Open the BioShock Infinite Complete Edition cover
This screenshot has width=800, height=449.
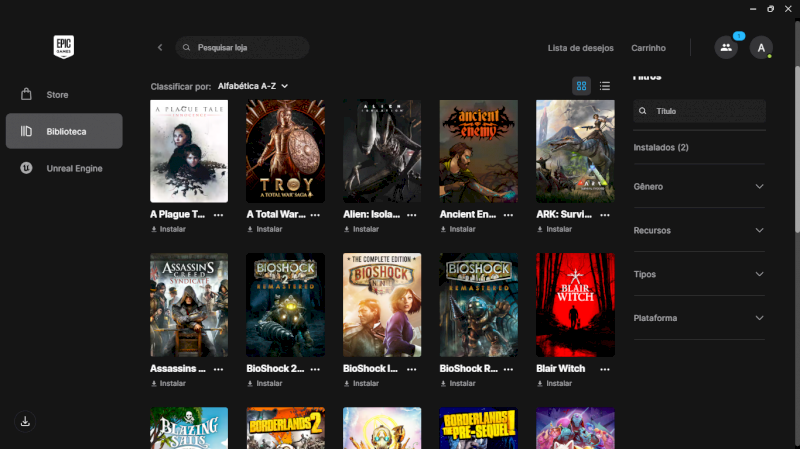click(x=382, y=305)
